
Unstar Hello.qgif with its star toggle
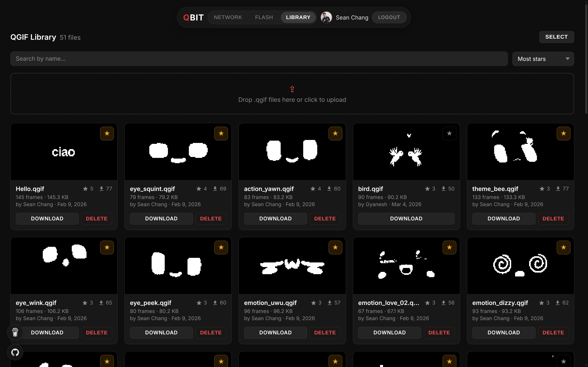point(107,133)
